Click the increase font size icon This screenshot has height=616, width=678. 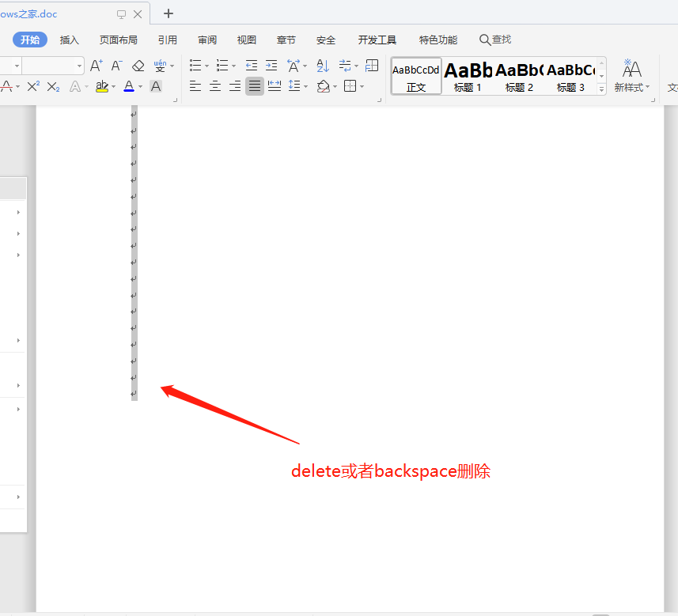96,66
